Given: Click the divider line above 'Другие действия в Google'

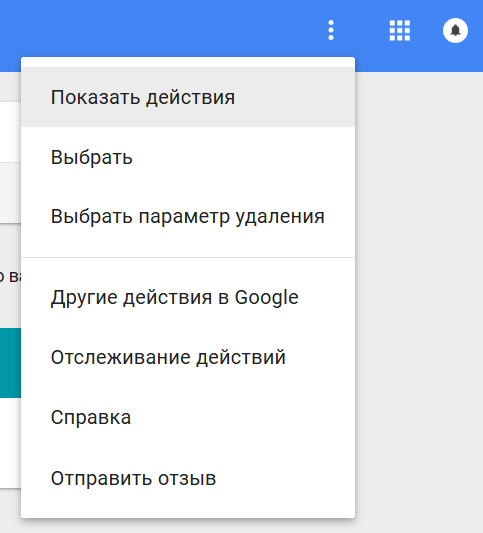Looking at the screenshot, I should pyautogui.click(x=188, y=257).
